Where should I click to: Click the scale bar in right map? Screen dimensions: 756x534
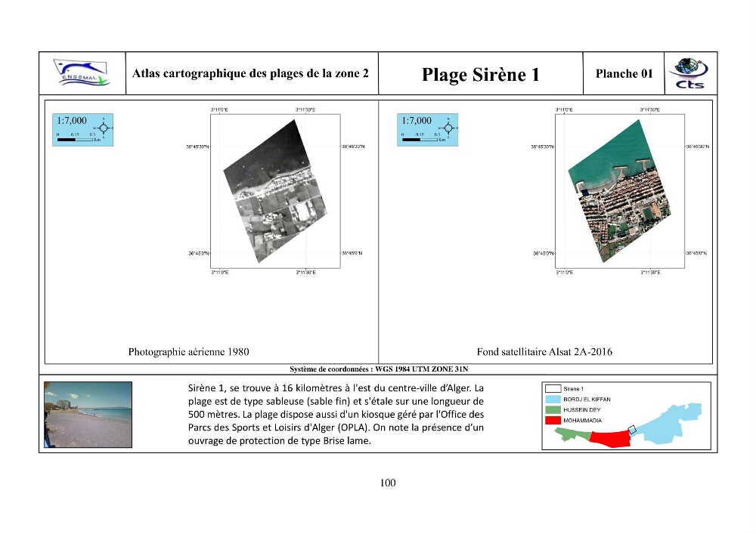pyautogui.click(x=420, y=140)
